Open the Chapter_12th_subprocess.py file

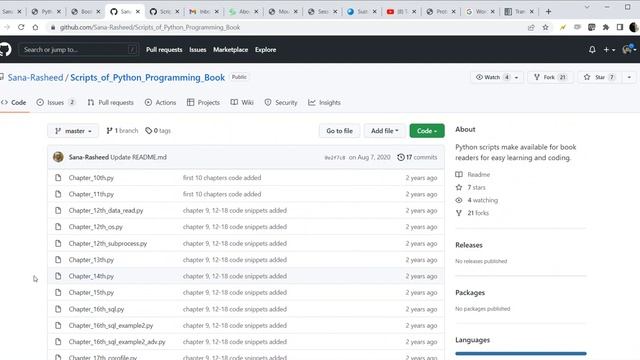pyautogui.click(x=108, y=243)
